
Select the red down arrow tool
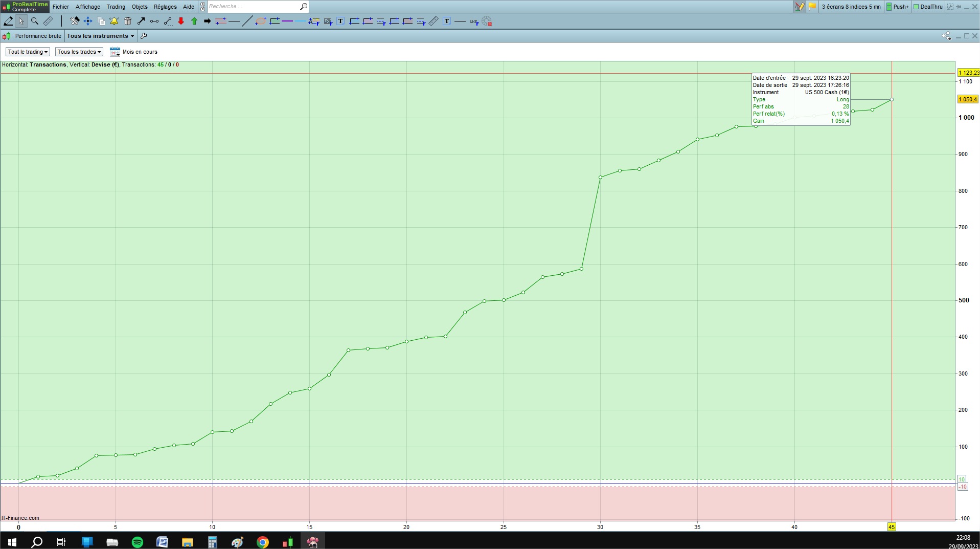pyautogui.click(x=181, y=21)
